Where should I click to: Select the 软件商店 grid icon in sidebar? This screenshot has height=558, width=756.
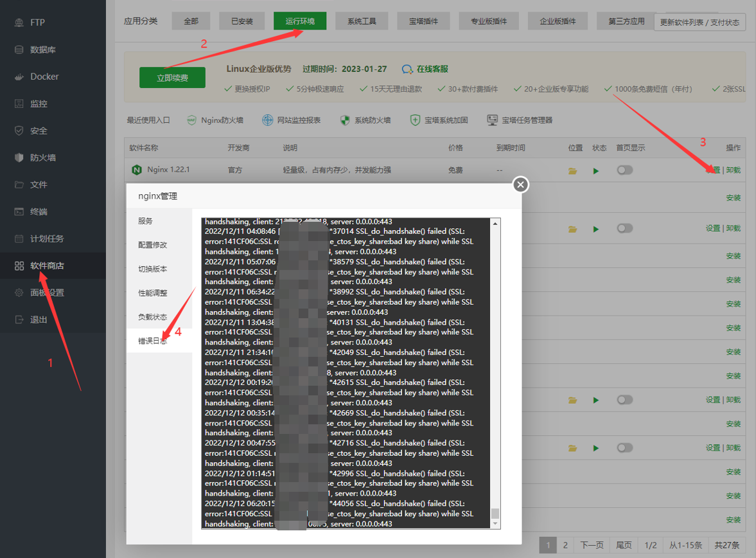pyautogui.click(x=19, y=266)
